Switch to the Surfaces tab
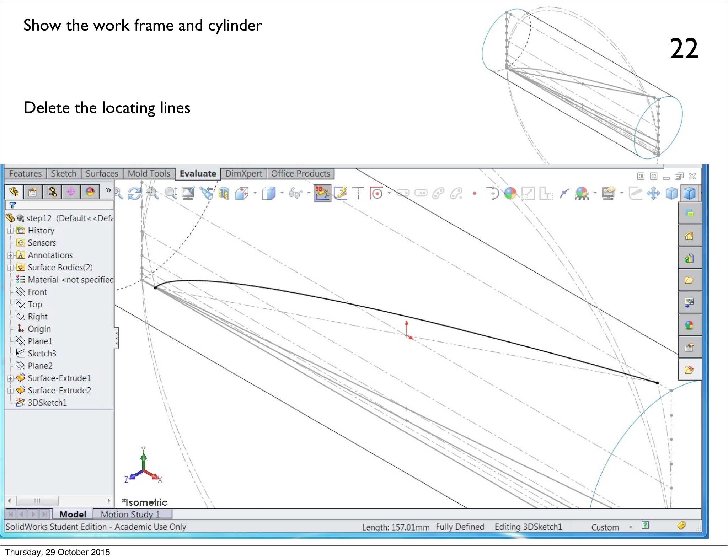The width and height of the screenshot is (728, 560). coord(102,173)
